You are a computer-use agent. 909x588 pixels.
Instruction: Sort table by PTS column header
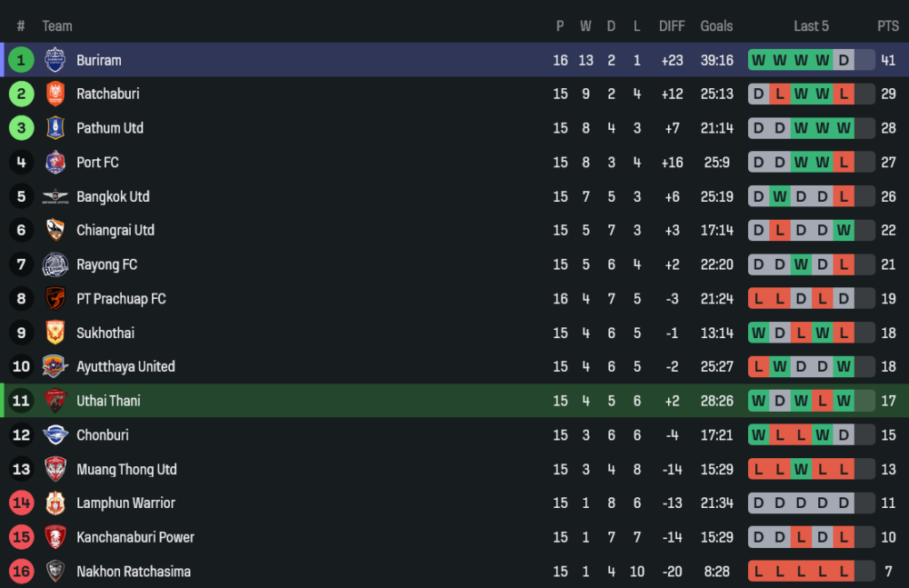[887, 26]
